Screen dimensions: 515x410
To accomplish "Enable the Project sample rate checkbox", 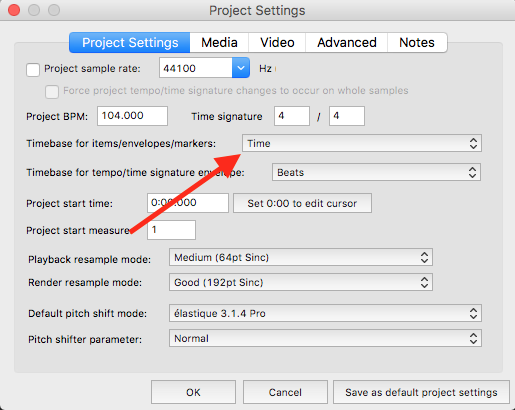I will click(33, 70).
